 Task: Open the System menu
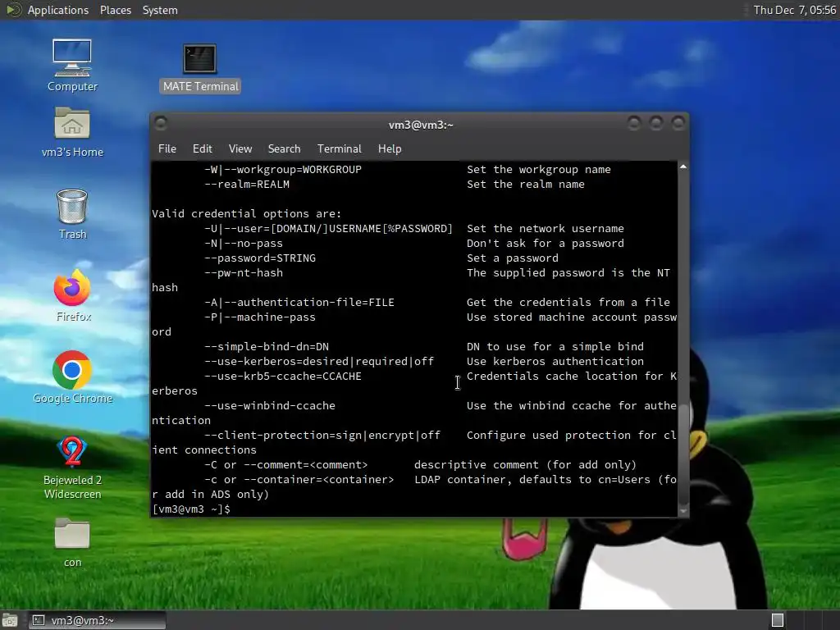pyautogui.click(x=160, y=10)
